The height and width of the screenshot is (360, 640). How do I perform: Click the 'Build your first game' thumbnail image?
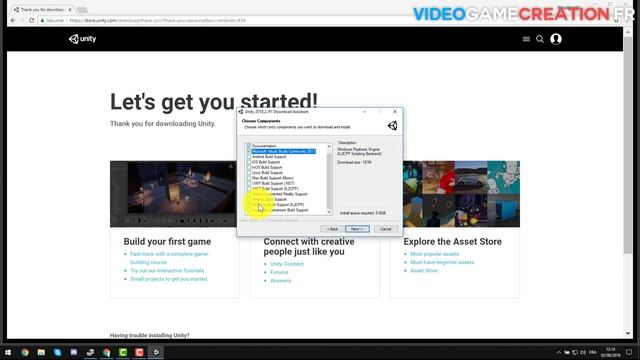coord(173,194)
